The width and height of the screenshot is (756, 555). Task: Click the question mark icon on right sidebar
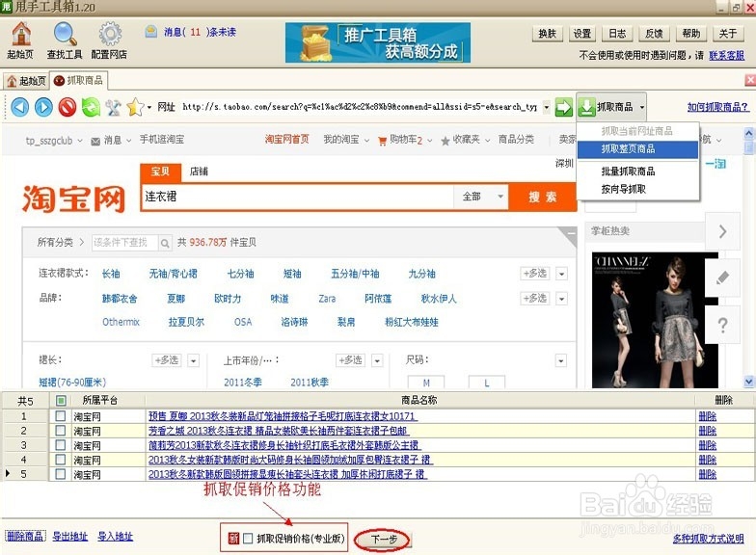pyautogui.click(x=722, y=326)
